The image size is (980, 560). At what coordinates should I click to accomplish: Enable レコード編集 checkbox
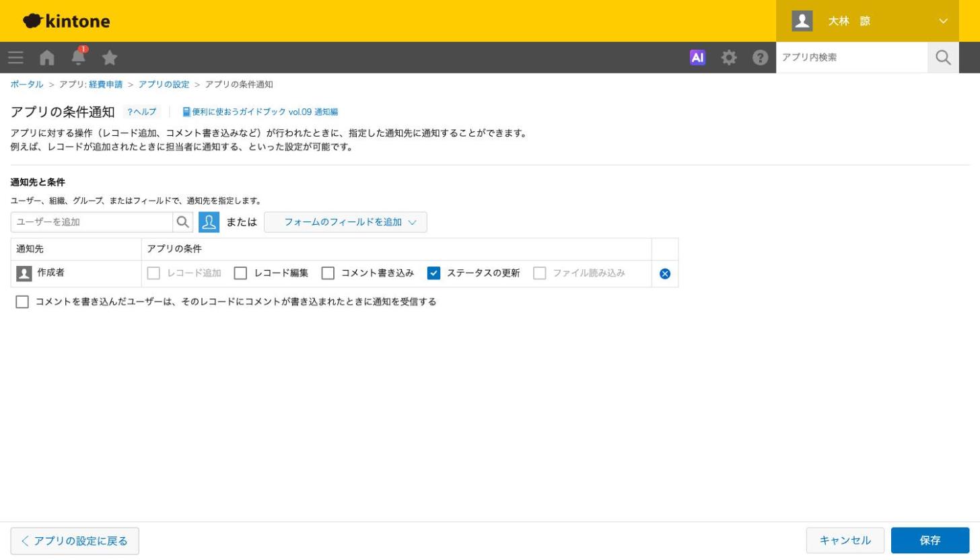tap(240, 273)
